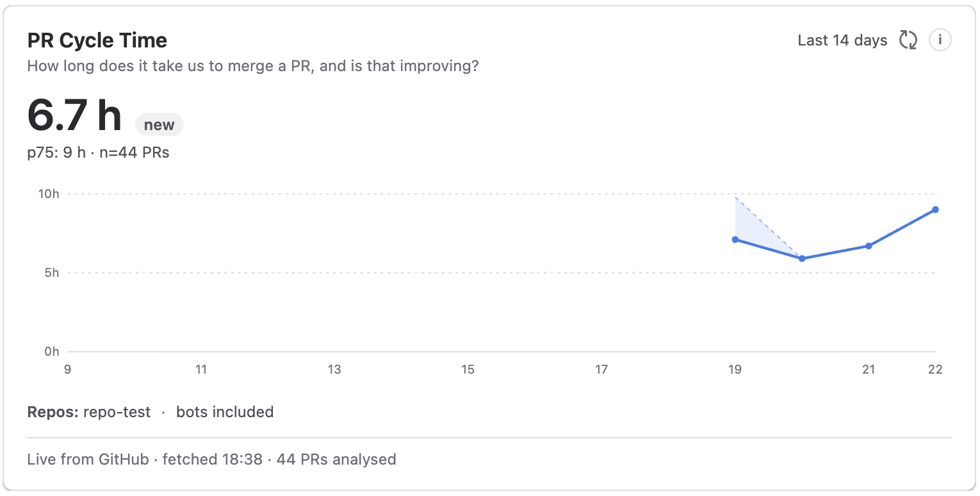
Task: Click the 6.7 h headline metric
Action: (x=74, y=115)
